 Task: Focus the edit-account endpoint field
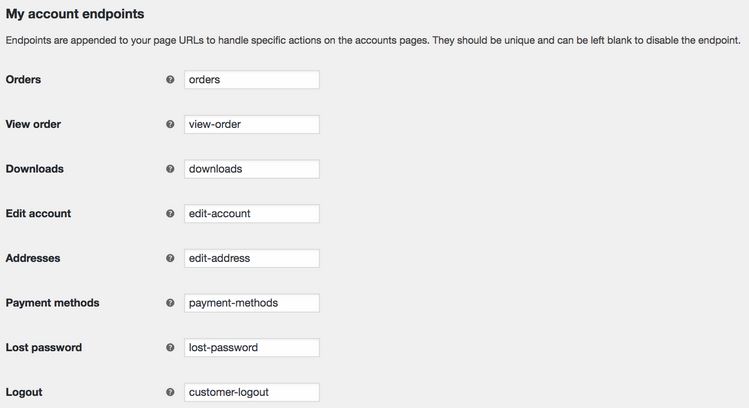tap(252, 214)
